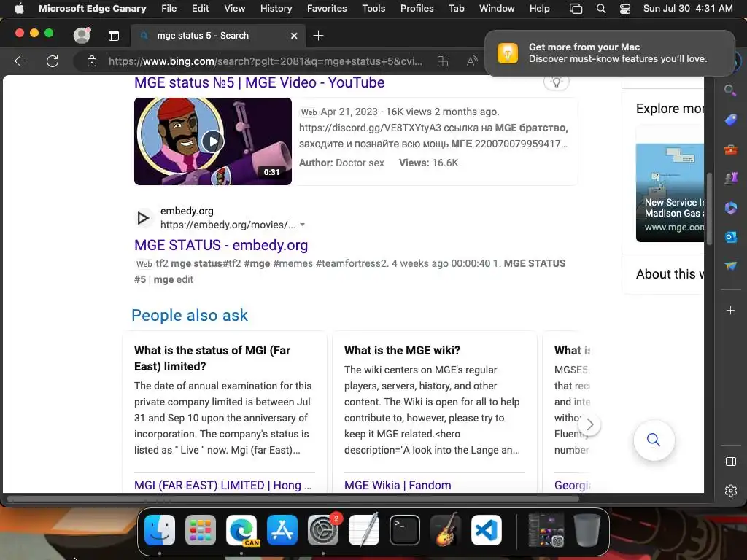The image size is (747, 560).
Task: Open App Store from the Dock
Action: pos(282,530)
